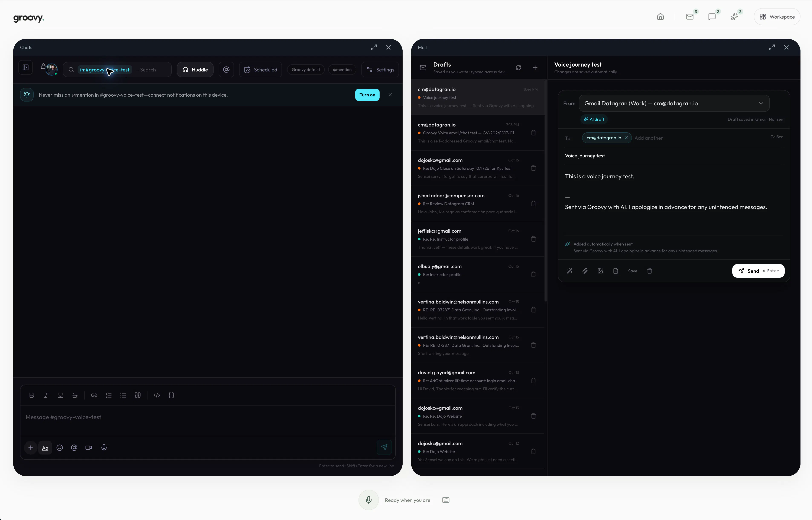Open the emoji picker in chat composer
Screen dimensions: 812x520
[x=60, y=448]
